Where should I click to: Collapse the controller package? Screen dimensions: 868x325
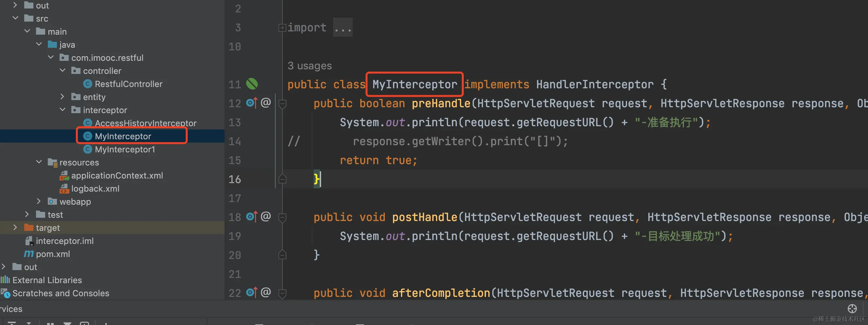tap(63, 70)
